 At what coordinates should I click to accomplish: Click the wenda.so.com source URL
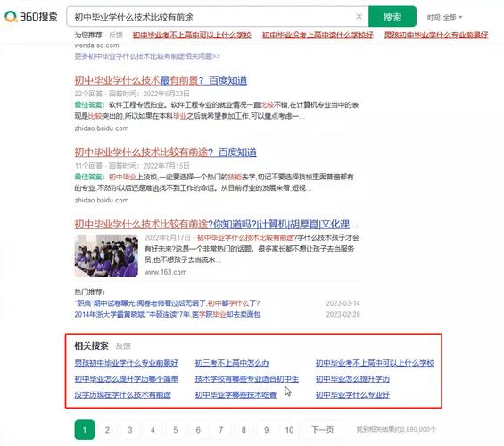(x=96, y=45)
